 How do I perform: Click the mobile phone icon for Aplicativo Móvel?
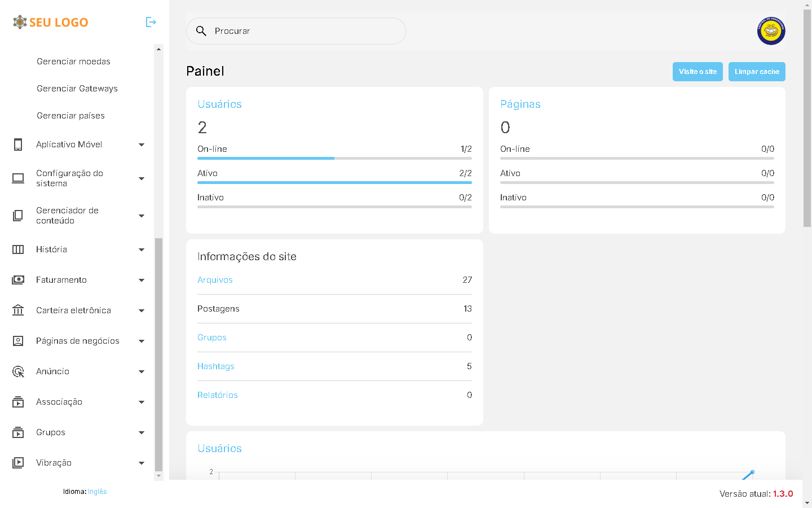(x=18, y=144)
